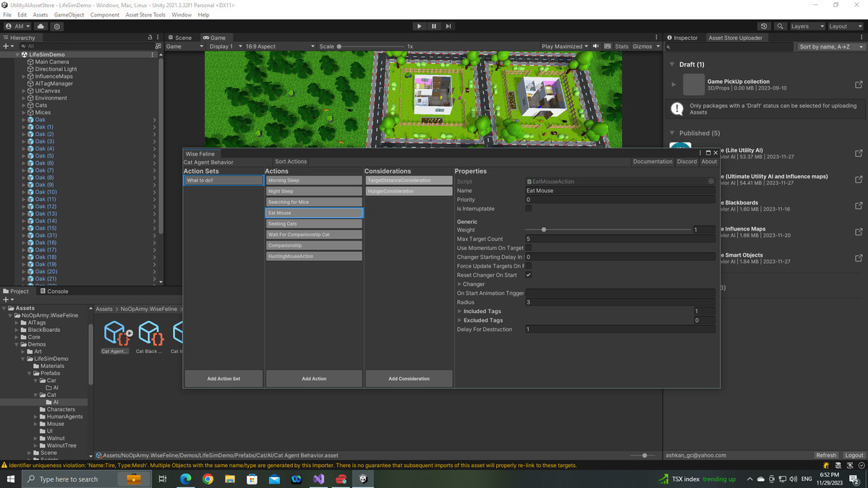This screenshot has width=868, height=488.
Task: Click the Add Action Set button
Action: [x=224, y=378]
